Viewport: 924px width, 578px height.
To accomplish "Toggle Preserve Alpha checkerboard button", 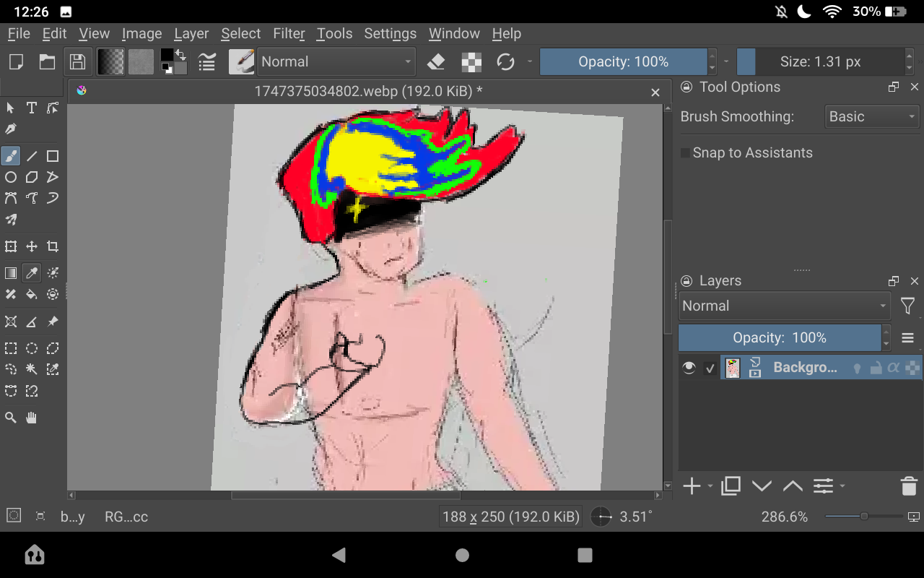I will coord(471,62).
